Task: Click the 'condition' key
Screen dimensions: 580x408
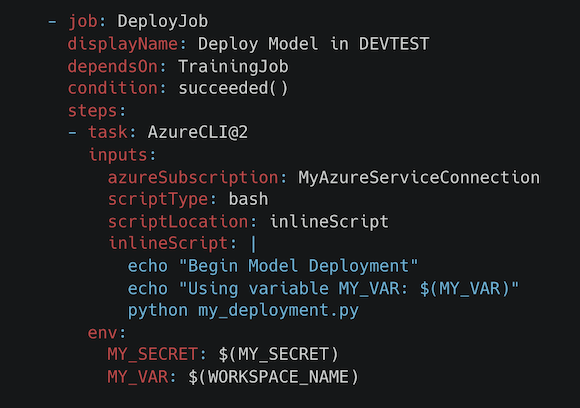Action: pyautogui.click(x=112, y=88)
